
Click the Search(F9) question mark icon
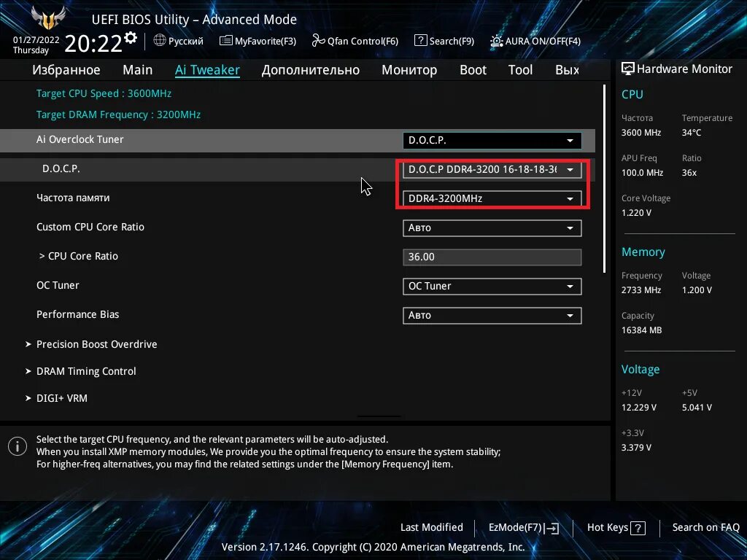point(421,41)
